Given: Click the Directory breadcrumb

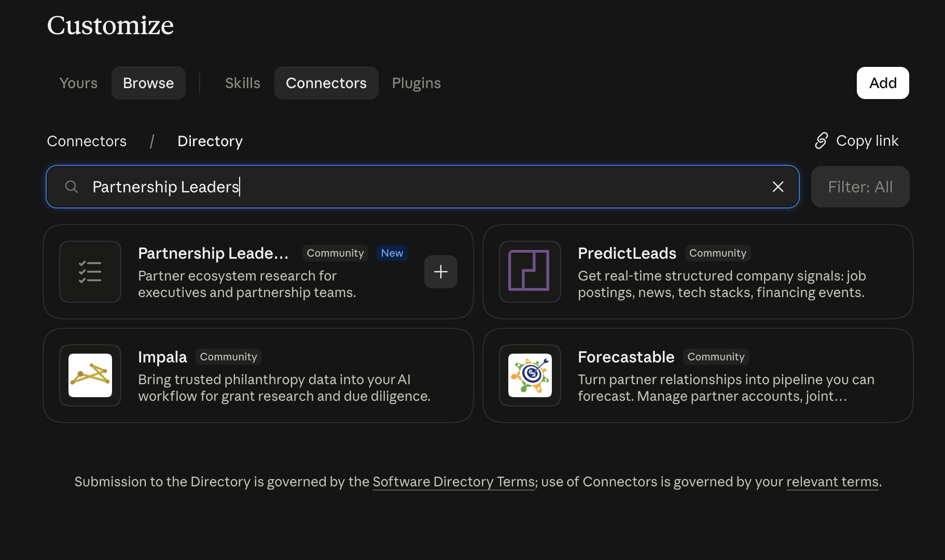Looking at the screenshot, I should [210, 141].
